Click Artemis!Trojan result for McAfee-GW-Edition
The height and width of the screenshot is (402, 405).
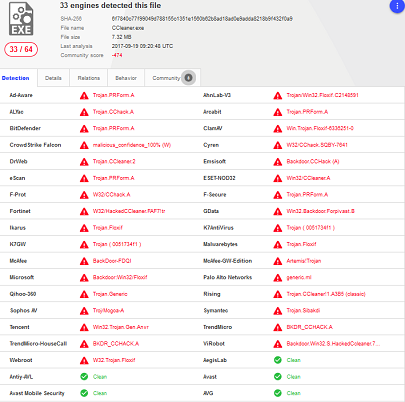point(304,261)
